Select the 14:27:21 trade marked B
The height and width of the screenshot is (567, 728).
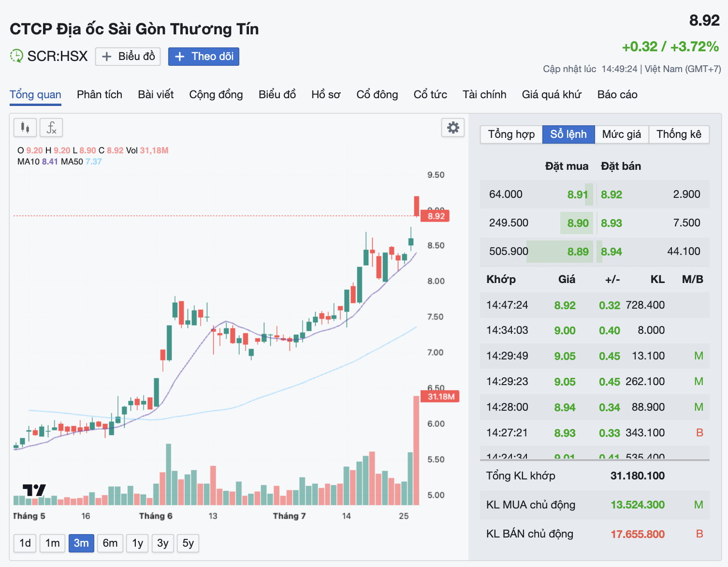(595, 433)
